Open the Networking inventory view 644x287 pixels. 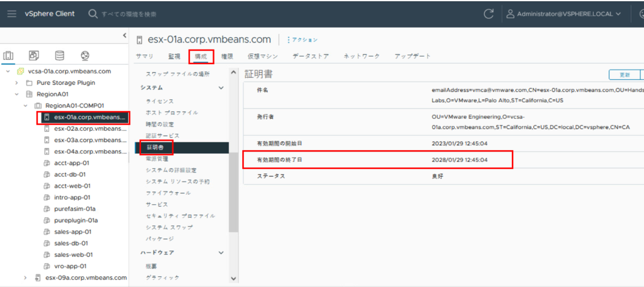coord(85,55)
